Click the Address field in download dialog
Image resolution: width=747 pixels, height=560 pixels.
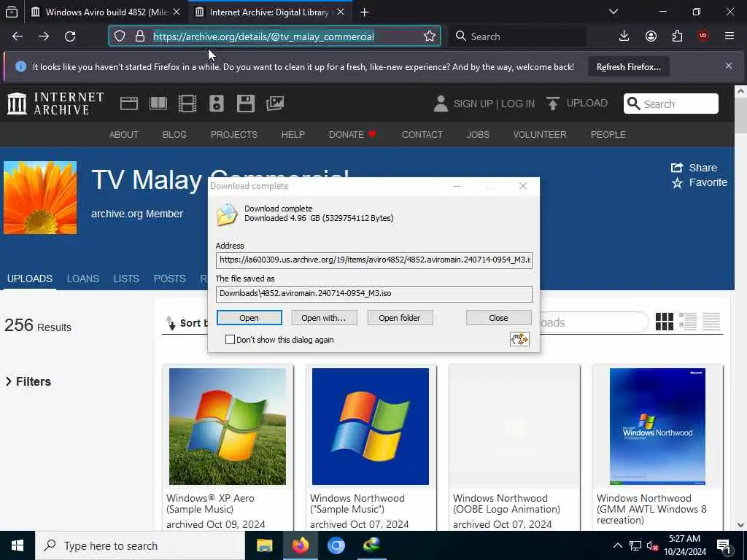[374, 260]
